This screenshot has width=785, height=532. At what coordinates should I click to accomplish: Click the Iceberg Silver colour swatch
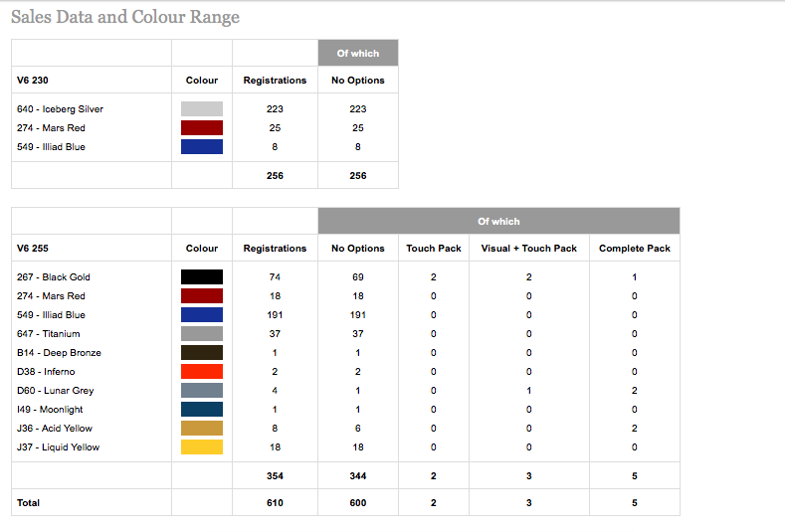202,108
